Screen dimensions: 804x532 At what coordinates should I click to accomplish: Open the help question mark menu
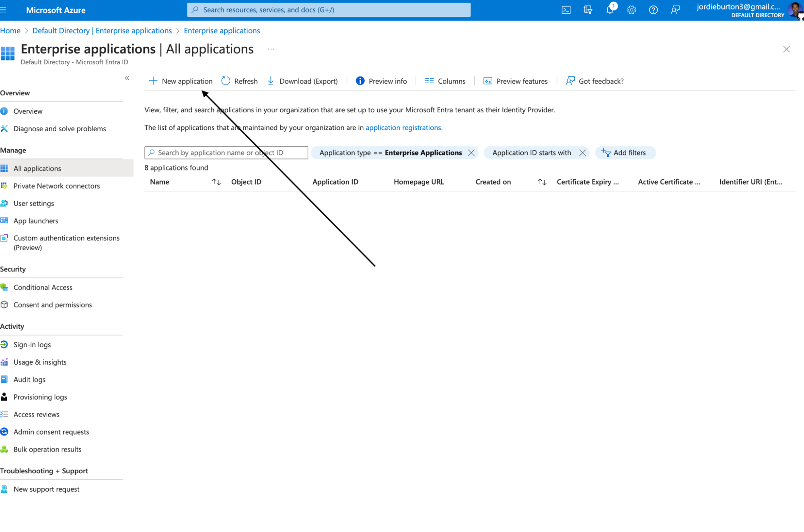[x=653, y=10]
